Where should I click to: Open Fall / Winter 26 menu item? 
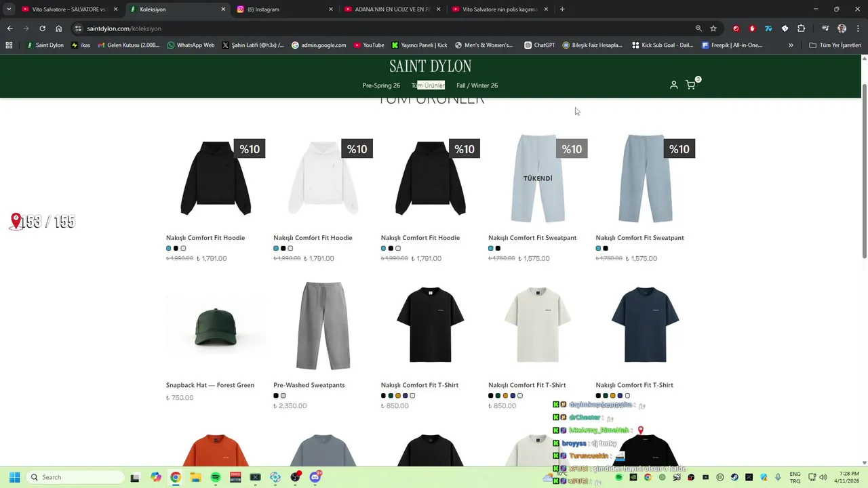click(x=477, y=85)
